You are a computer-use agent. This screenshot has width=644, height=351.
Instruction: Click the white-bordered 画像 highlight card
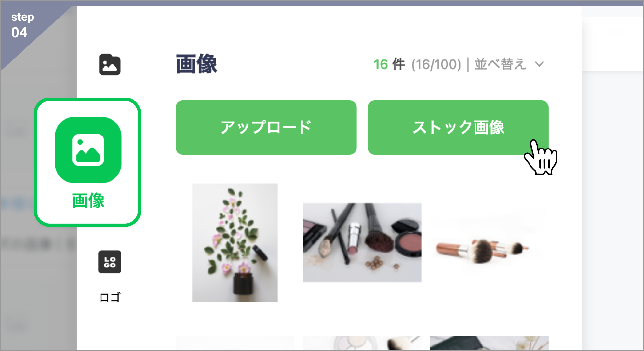(x=87, y=162)
